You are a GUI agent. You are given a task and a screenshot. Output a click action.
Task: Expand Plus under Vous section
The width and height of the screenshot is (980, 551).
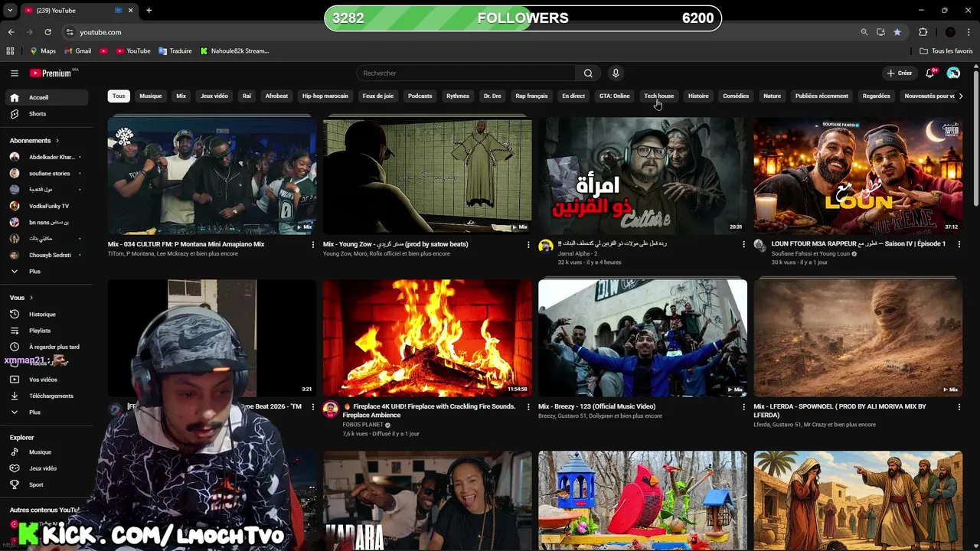47,412
